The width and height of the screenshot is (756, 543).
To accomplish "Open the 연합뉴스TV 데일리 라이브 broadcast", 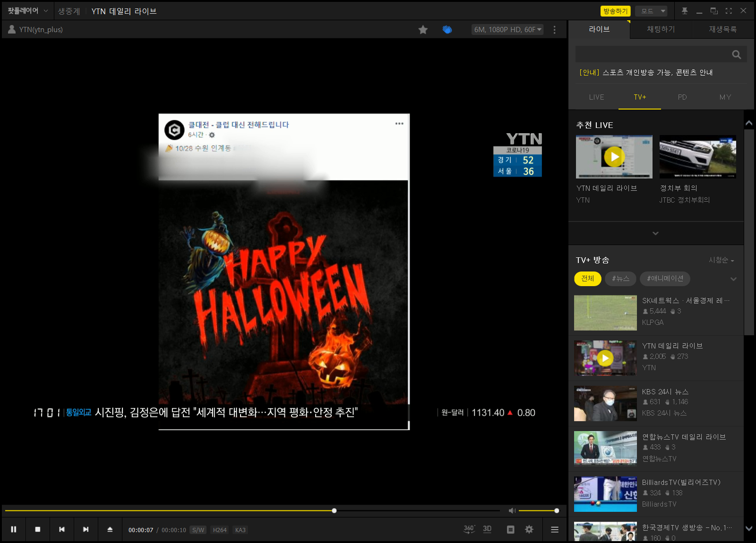I will (656, 449).
